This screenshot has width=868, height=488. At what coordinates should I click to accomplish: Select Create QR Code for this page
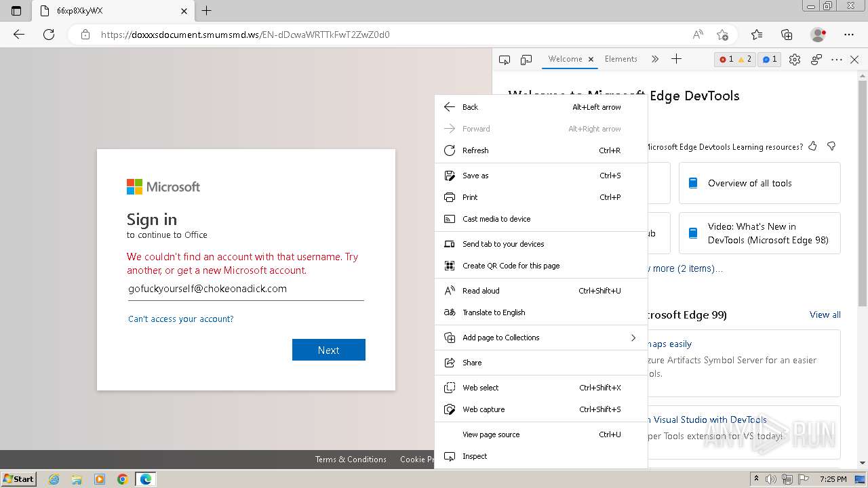[541, 266]
